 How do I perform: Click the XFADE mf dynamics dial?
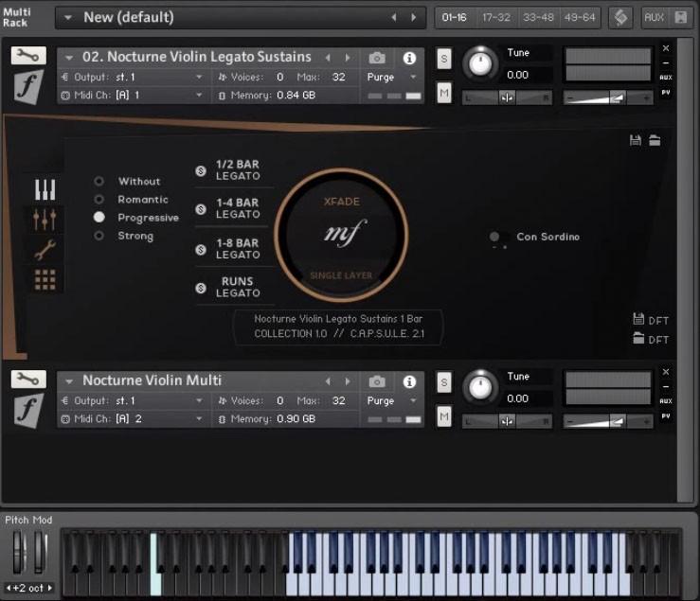341,234
